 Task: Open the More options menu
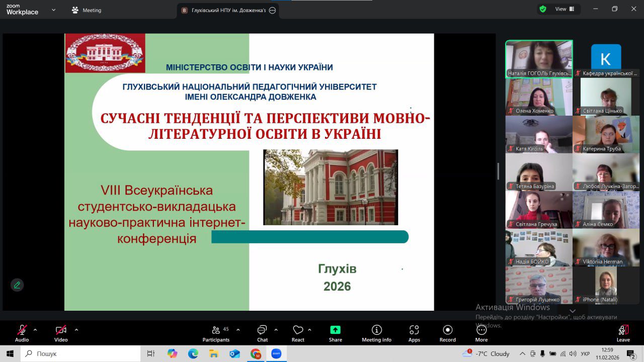point(481,333)
